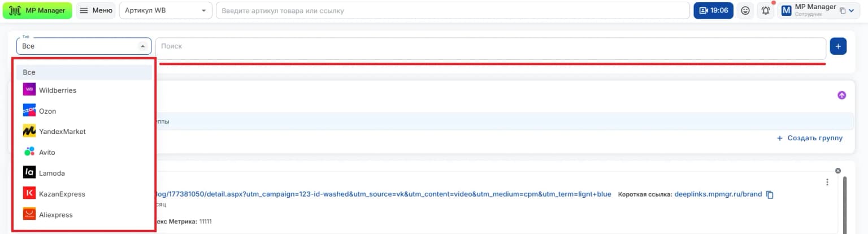
Task: Open the Меню hamburger menu
Action: point(96,10)
